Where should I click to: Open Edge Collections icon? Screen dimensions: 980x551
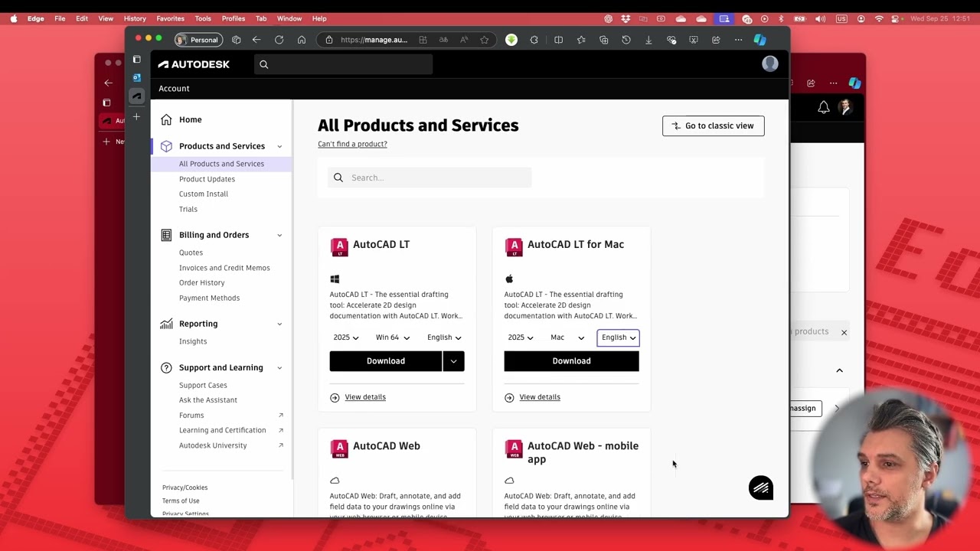(x=603, y=40)
